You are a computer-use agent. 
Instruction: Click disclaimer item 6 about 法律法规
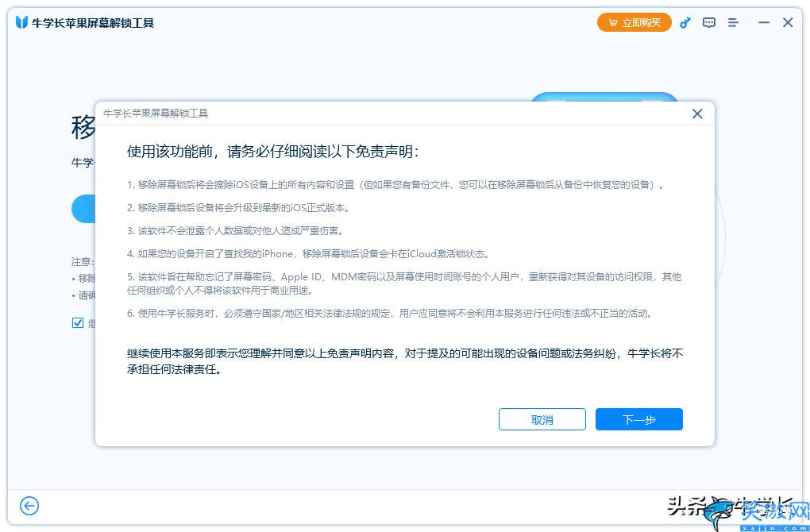tap(389, 313)
